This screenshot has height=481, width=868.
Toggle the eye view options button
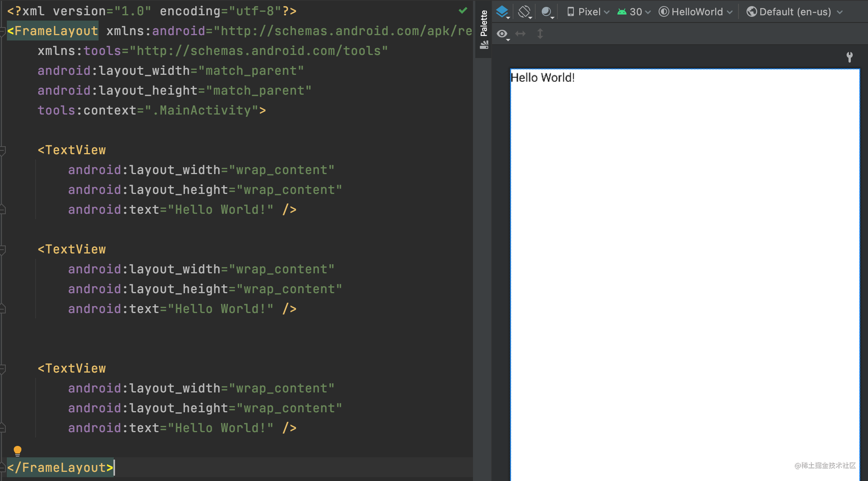pyautogui.click(x=502, y=34)
